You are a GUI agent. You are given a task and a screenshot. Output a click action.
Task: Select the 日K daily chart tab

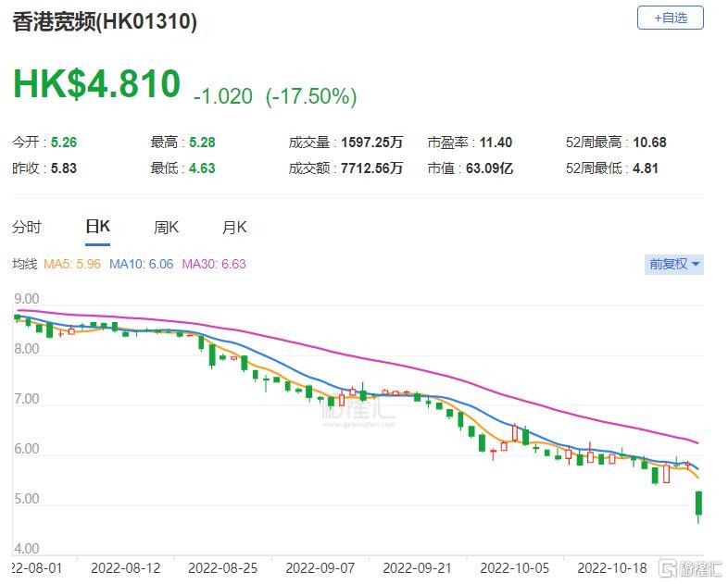[x=97, y=227]
